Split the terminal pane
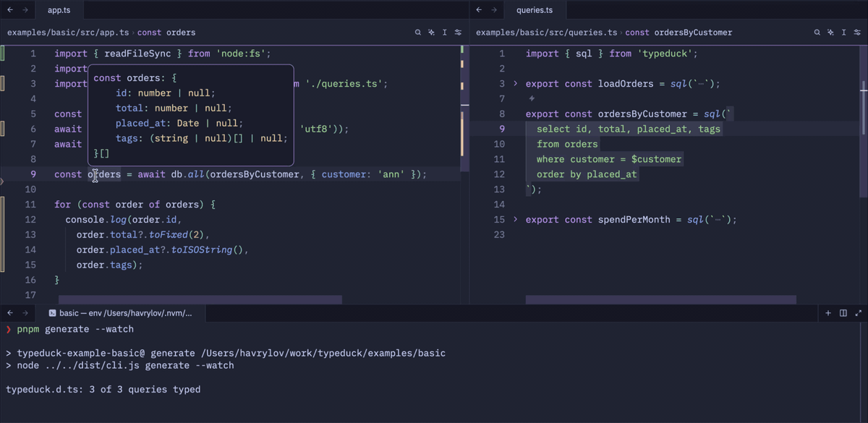Screen dimensions: 868x423 coord(843,313)
